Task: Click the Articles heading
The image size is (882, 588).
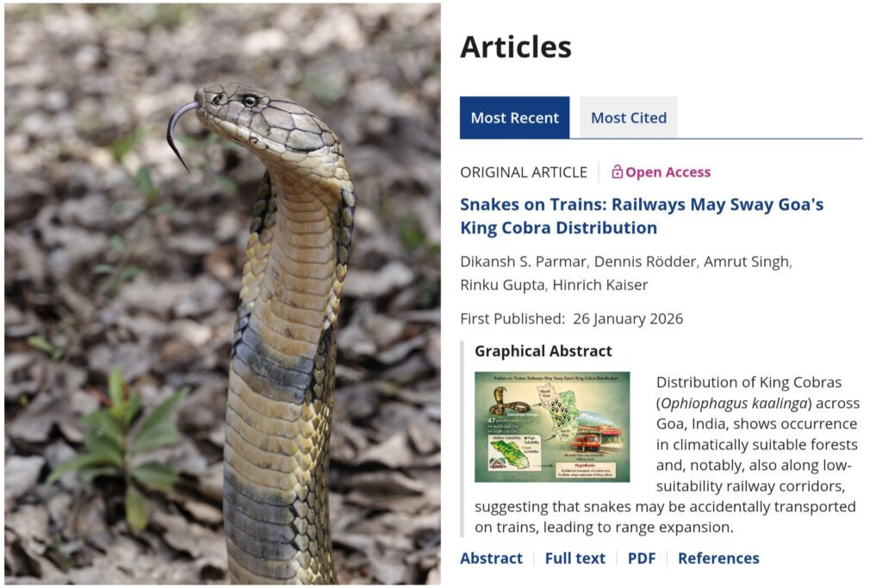Action: coord(516,46)
